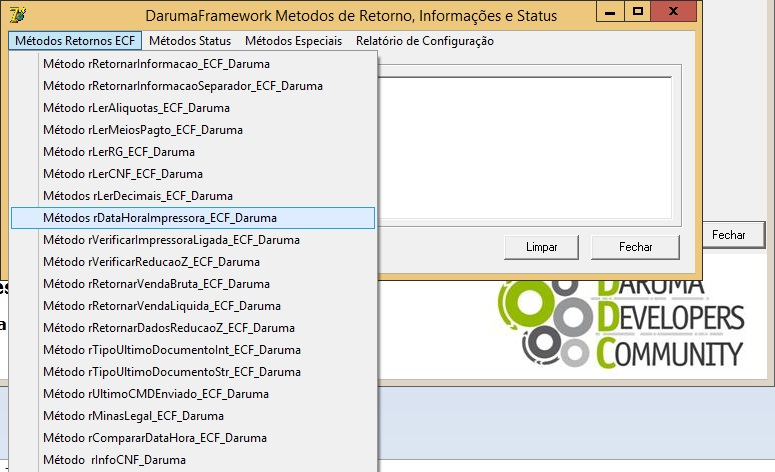Click Fechar button in background window
The width and height of the screenshot is (775, 472).
pos(733,235)
